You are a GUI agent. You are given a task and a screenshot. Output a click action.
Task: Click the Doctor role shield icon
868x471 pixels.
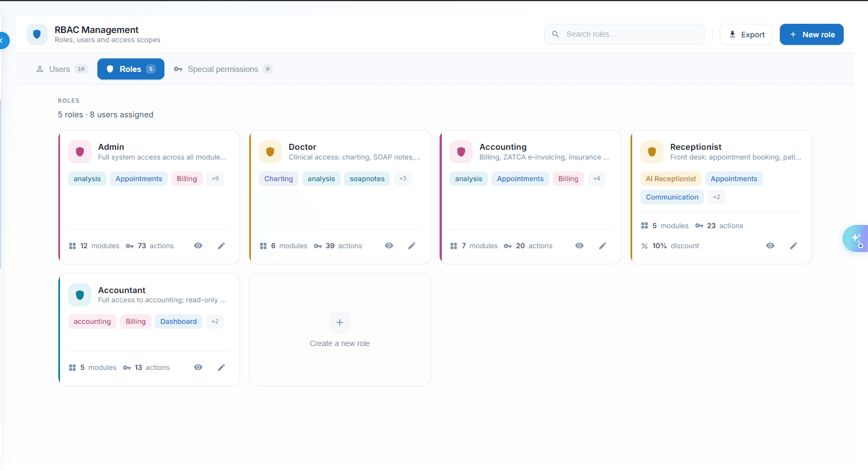270,152
